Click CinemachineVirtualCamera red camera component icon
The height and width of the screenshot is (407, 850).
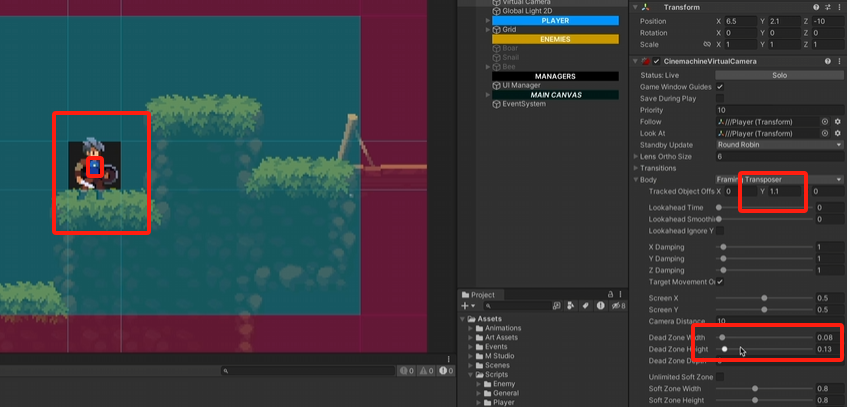click(645, 61)
